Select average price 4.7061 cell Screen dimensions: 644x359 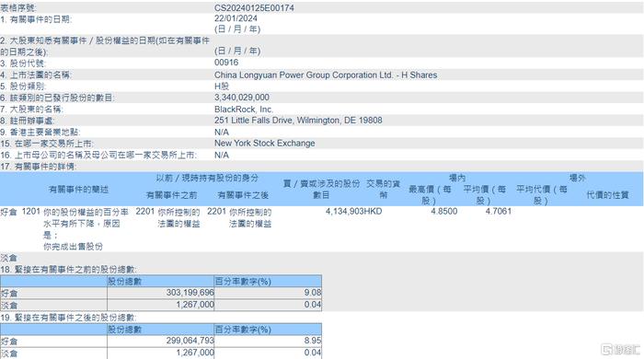[499, 211]
